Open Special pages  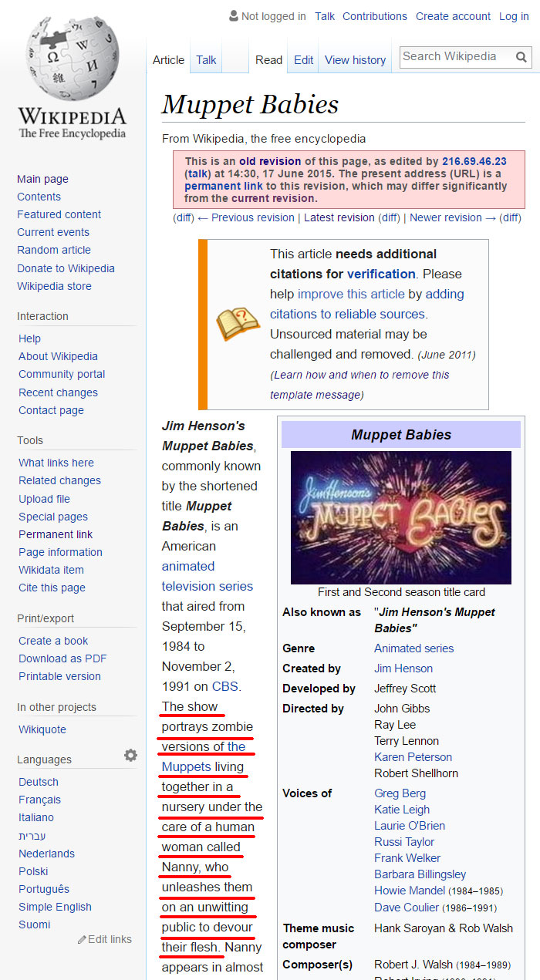pyautogui.click(x=53, y=517)
